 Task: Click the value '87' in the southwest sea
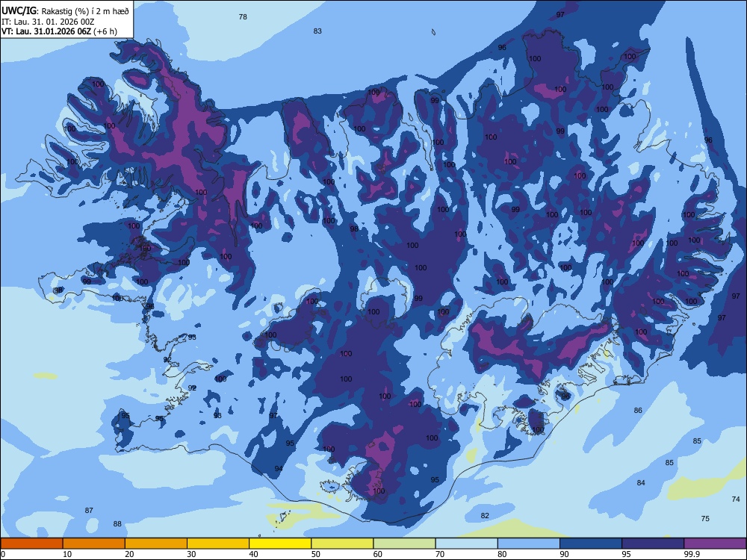coord(89,510)
